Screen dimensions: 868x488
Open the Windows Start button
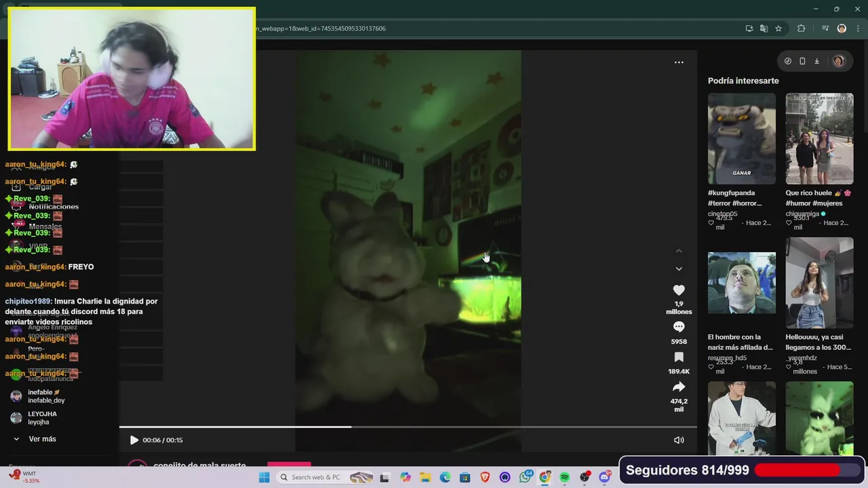click(264, 477)
